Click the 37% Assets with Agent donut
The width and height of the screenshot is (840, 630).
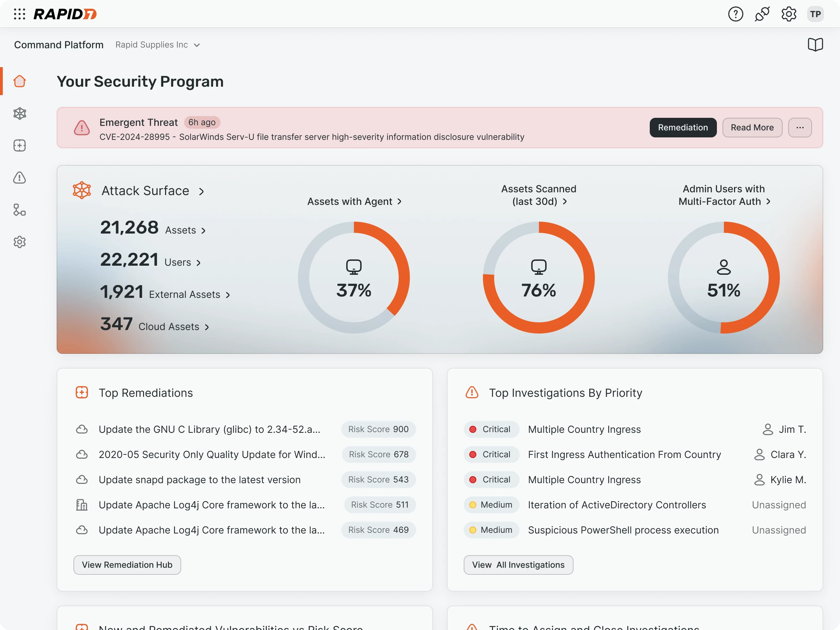[x=354, y=278]
